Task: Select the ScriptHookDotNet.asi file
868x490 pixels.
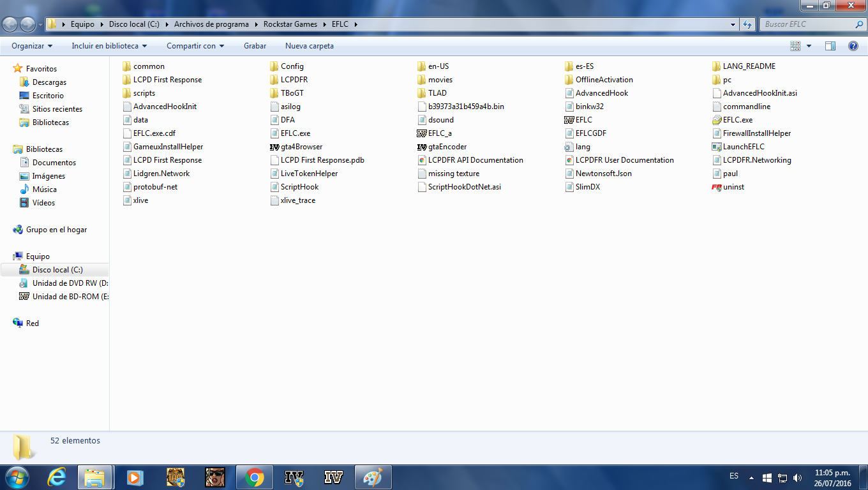Action: 460,187
